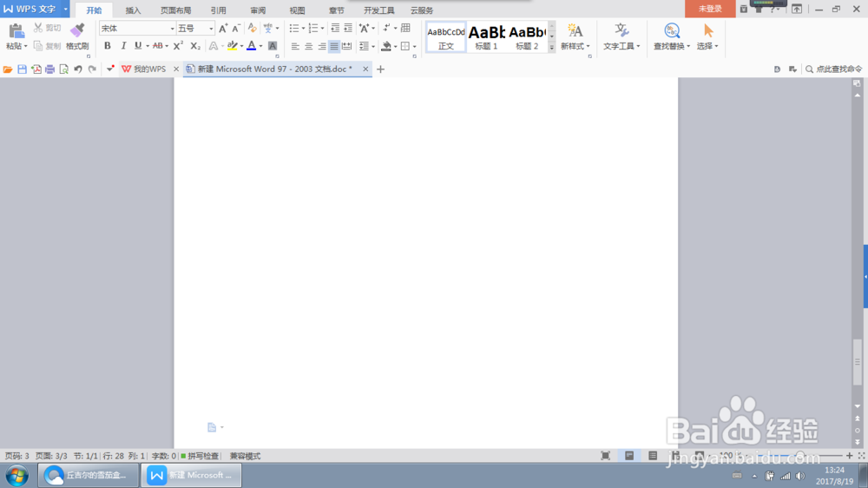The image size is (868, 488).
Task: Switch to 插入 ribbon tab
Action: [x=133, y=10]
